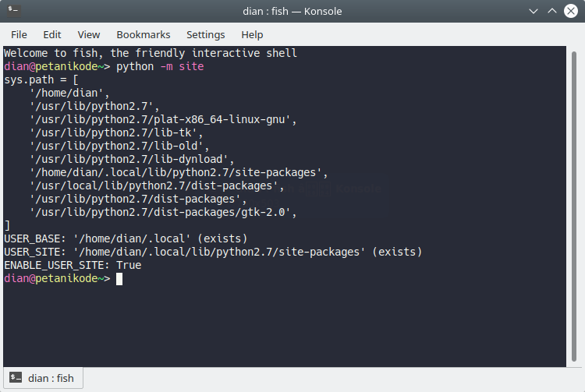
Task: Click the Konsole app icon in title bar
Action: click(13, 12)
